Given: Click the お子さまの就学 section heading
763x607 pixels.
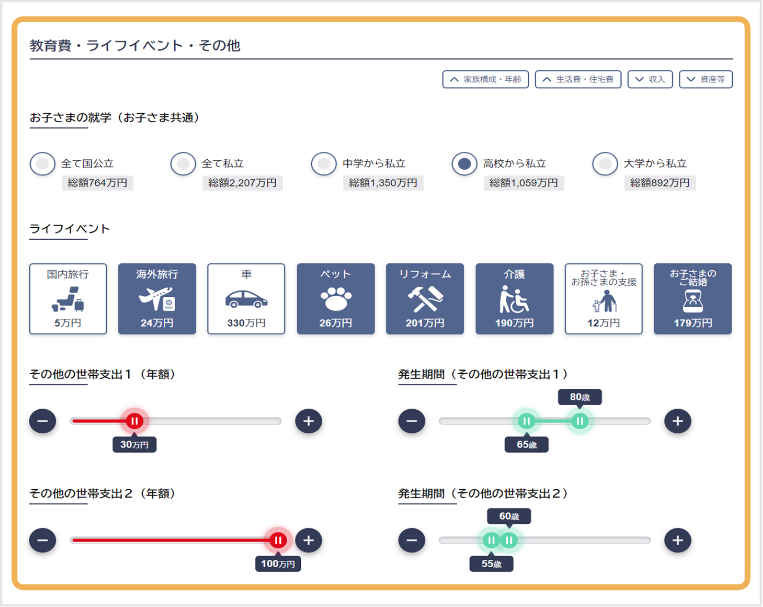Looking at the screenshot, I should pos(114,118).
